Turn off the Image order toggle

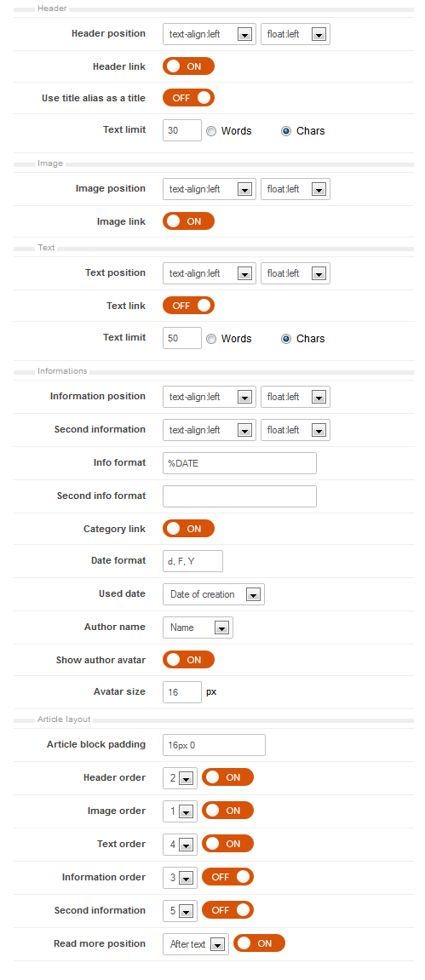pyautogui.click(x=227, y=811)
